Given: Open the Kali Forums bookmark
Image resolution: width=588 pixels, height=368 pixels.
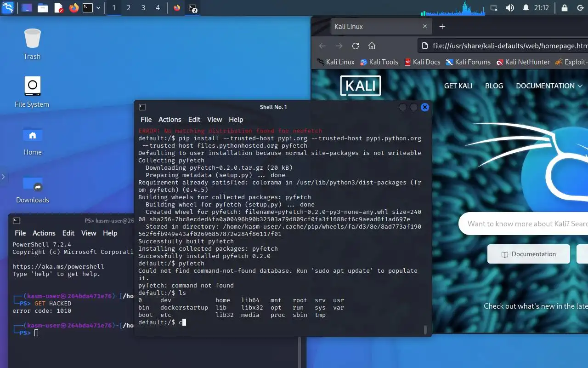Looking at the screenshot, I should coord(468,62).
